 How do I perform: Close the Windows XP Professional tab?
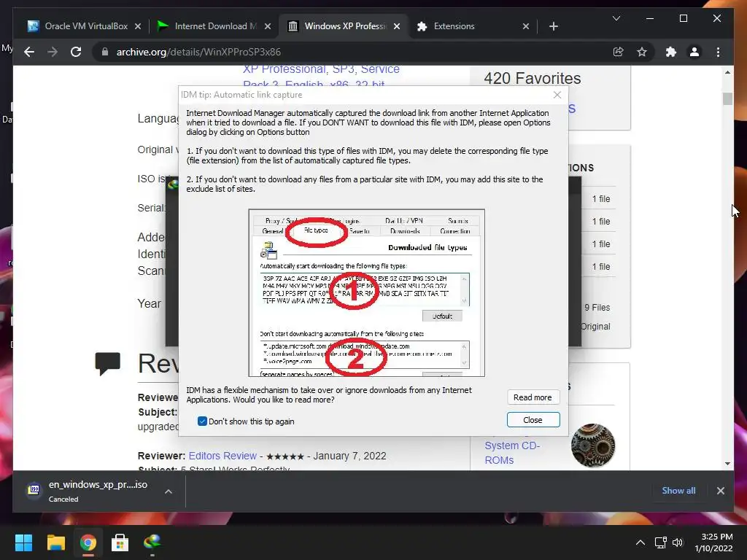point(396,26)
